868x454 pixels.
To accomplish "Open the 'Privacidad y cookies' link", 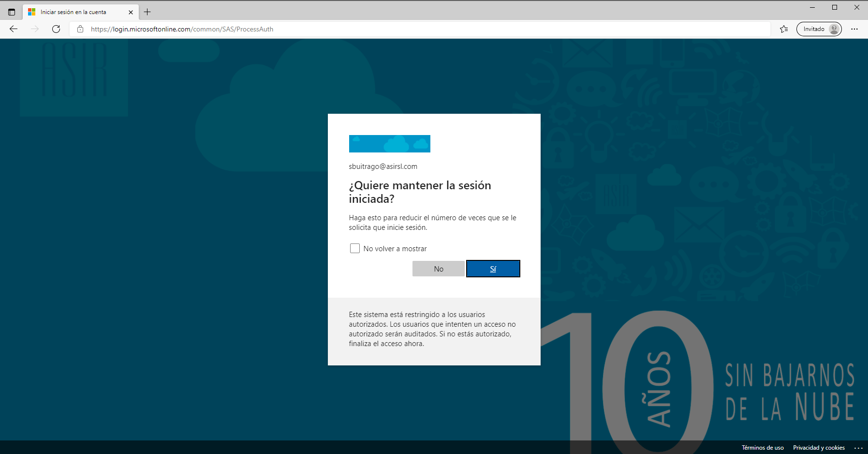I will pyautogui.click(x=819, y=448).
